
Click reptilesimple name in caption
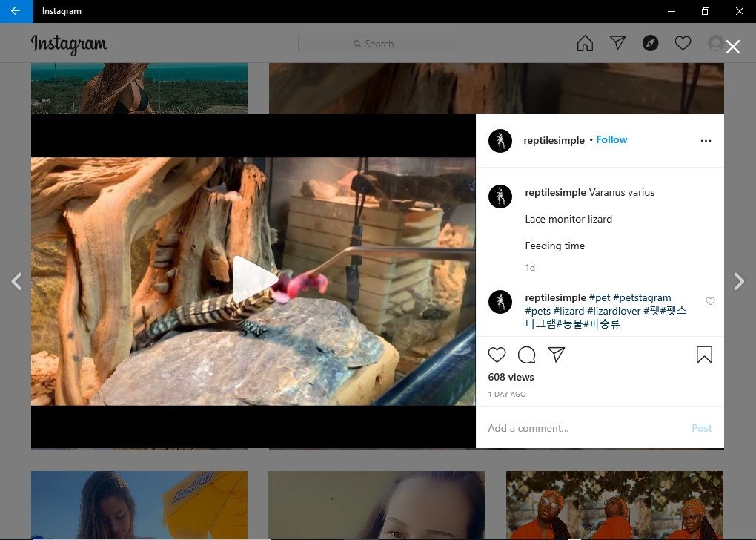[x=555, y=193]
